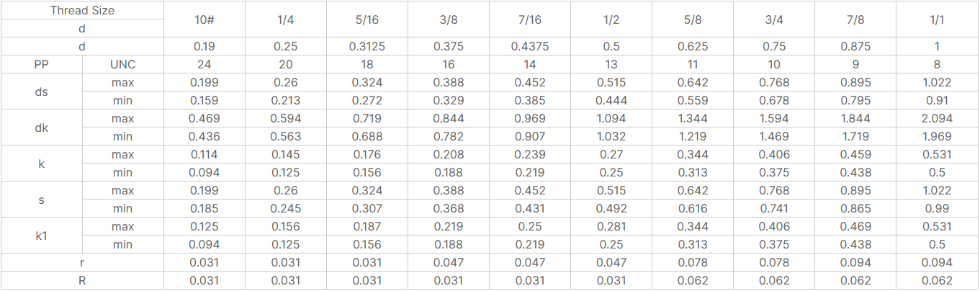Click the 1.032 dk min value

coord(611,136)
